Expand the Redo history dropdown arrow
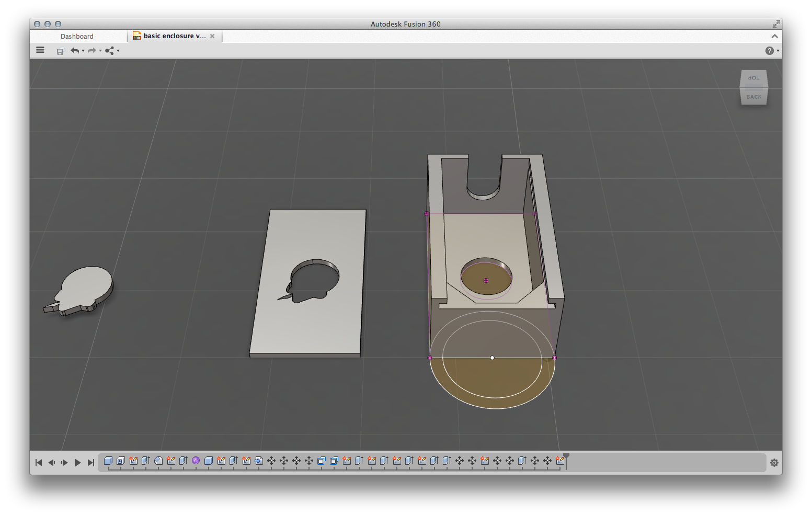 [x=100, y=51]
